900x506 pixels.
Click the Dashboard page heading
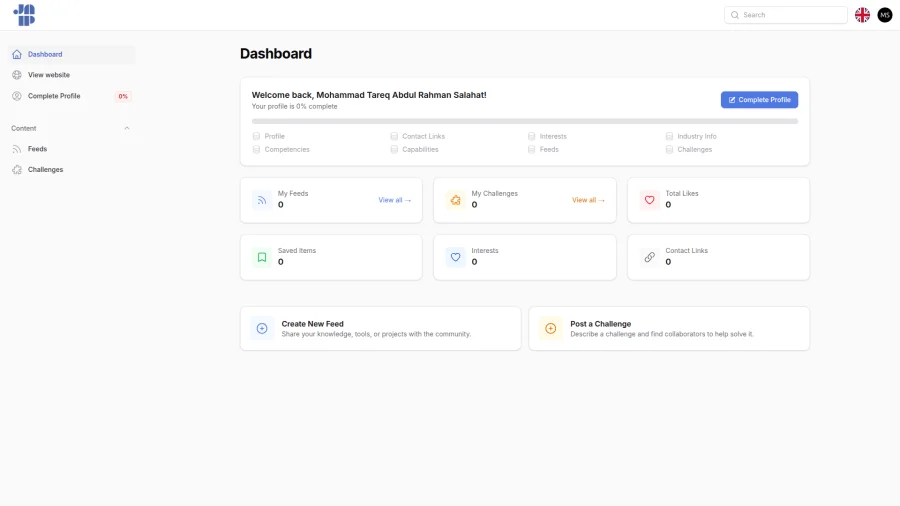(x=276, y=54)
